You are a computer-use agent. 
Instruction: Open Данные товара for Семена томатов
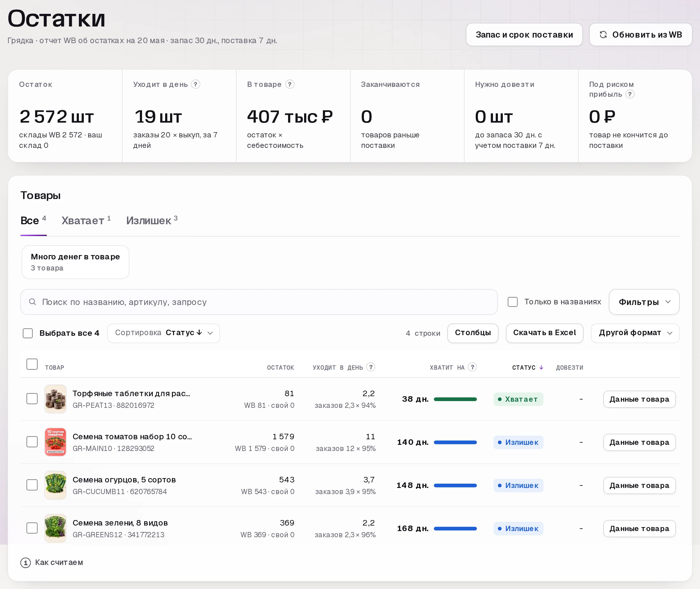pos(639,442)
